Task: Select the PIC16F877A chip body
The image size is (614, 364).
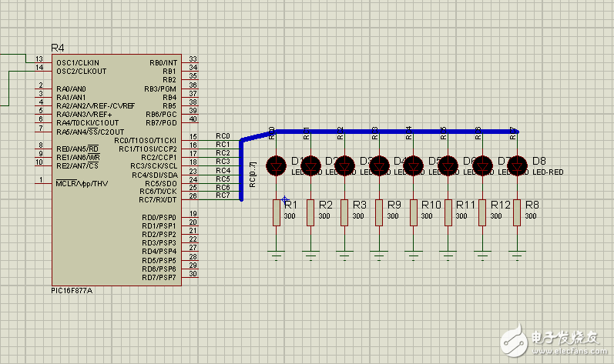Action: coord(116,170)
